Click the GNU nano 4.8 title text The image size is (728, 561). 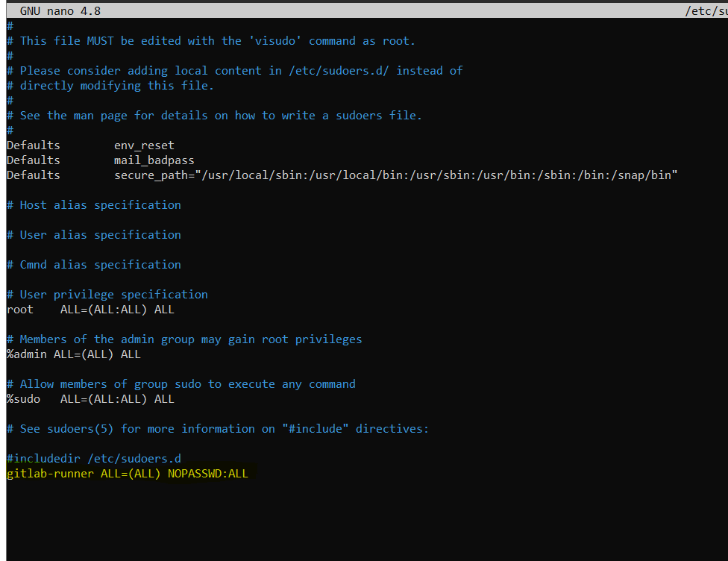60,11
